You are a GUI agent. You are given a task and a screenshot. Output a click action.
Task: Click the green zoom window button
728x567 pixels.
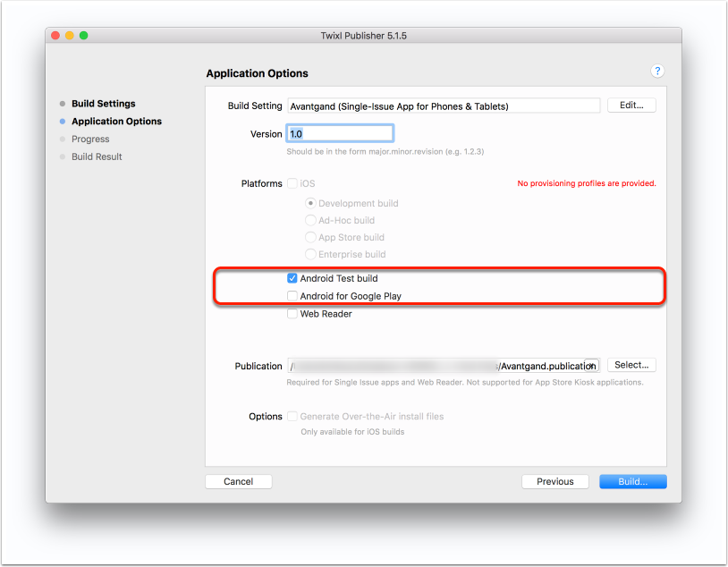83,35
